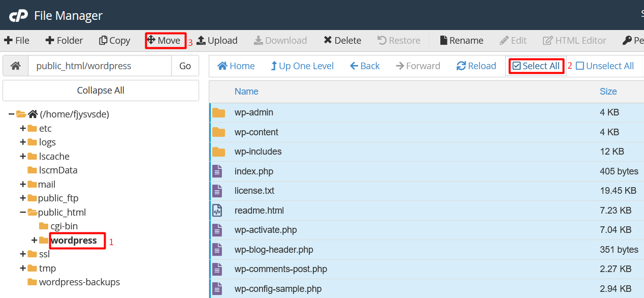
Task: Click the home icon beside path field
Action: (x=16, y=66)
